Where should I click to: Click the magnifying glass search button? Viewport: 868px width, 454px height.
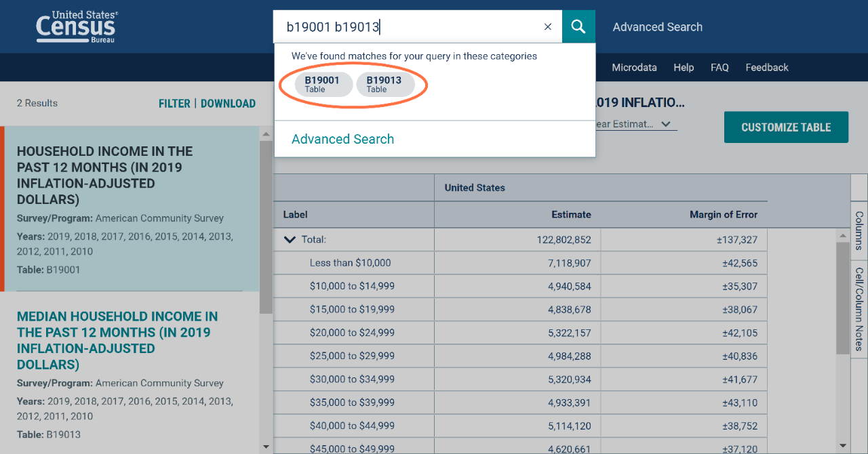(x=578, y=26)
